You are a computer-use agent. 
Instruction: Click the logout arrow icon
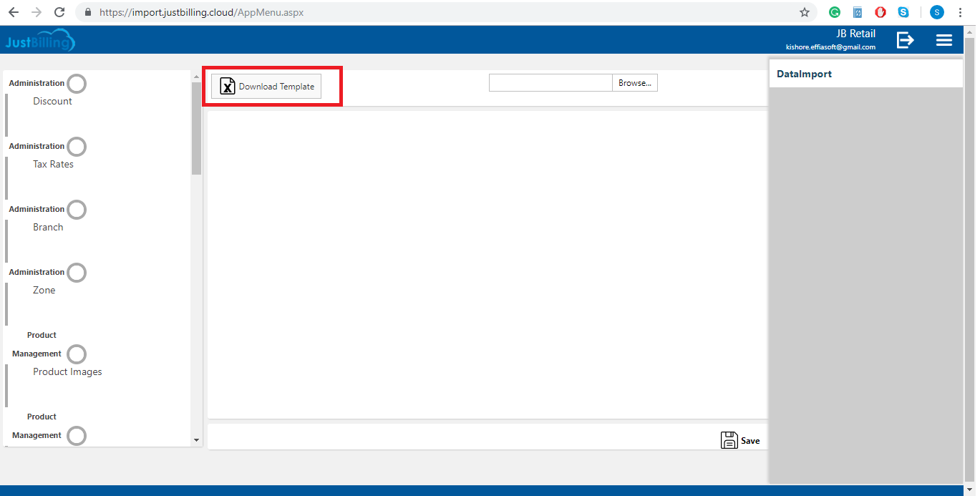[906, 40]
